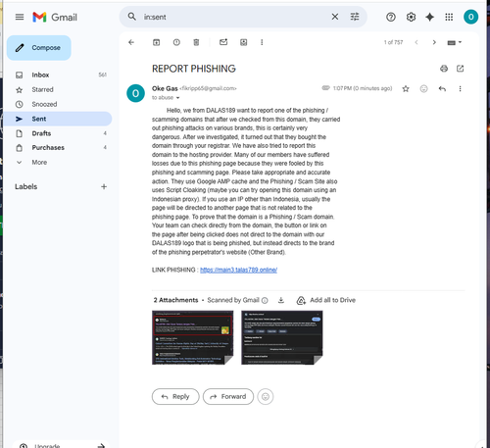Open search filter options icon
Image resolution: width=490 pixels, height=448 pixels.
tap(355, 17)
